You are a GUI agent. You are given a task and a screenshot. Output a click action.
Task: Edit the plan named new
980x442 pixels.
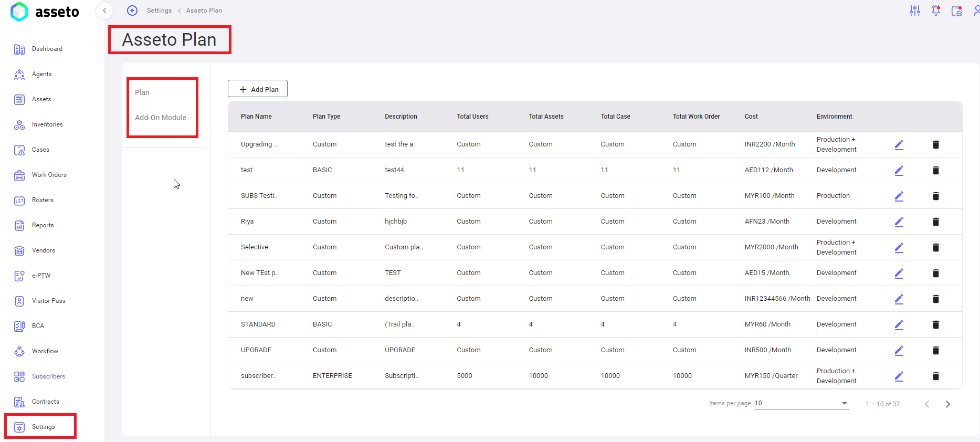tap(899, 299)
